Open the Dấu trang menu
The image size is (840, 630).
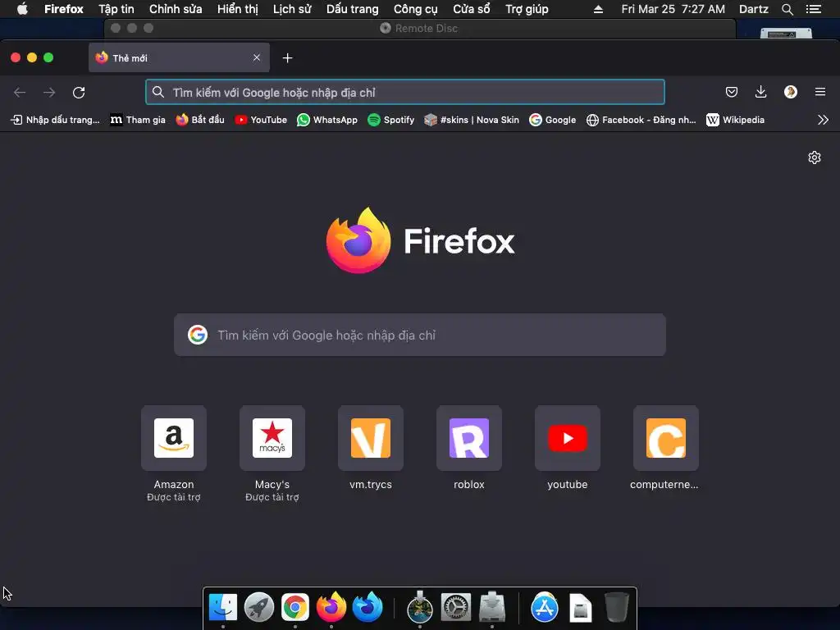pos(353,9)
